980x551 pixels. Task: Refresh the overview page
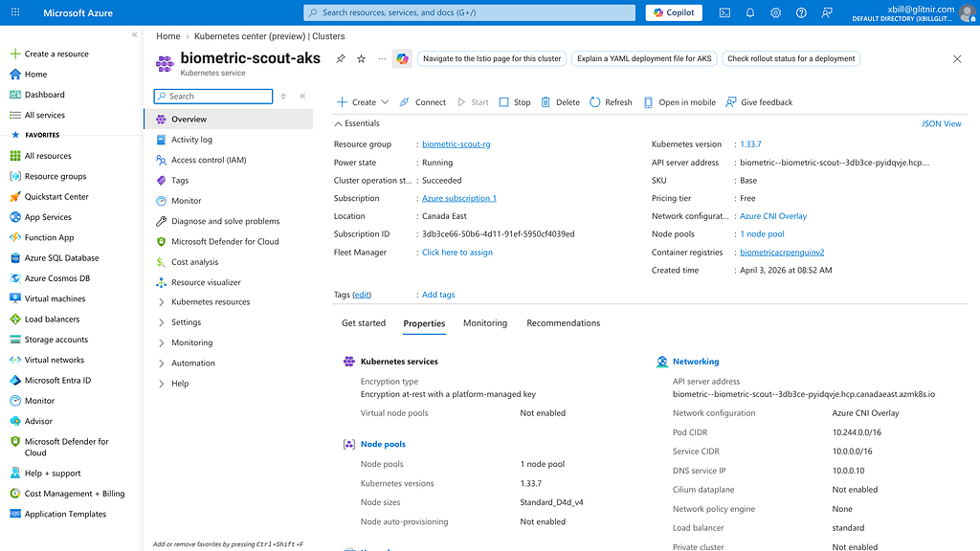click(x=612, y=101)
